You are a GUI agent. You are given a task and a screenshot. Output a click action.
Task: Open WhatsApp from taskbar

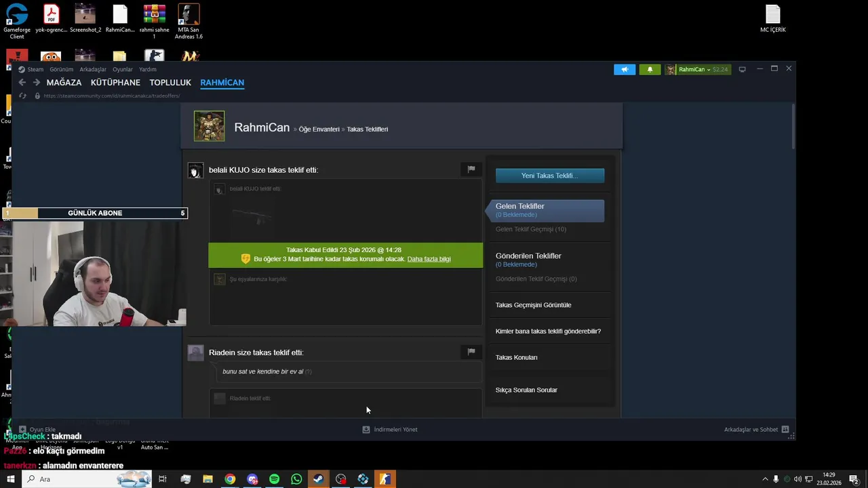click(296, 479)
